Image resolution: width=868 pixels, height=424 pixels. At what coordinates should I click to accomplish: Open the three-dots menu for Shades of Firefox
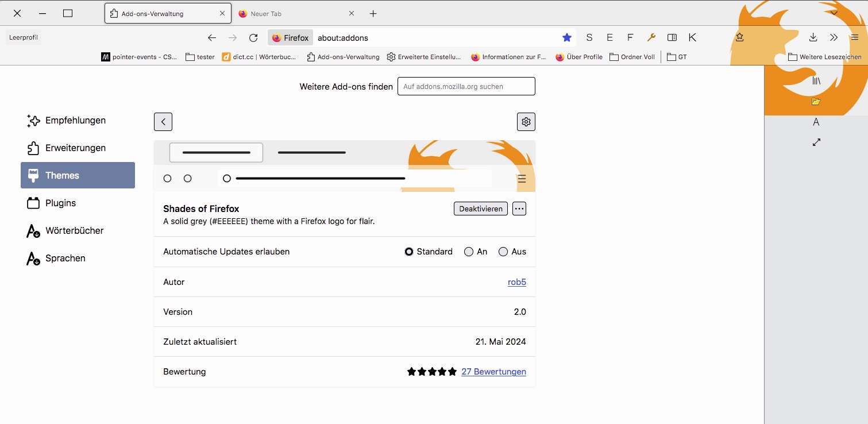(519, 209)
